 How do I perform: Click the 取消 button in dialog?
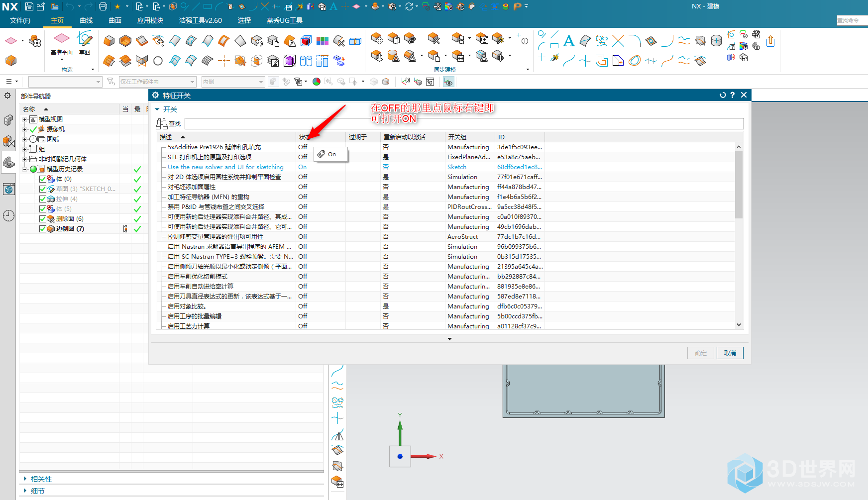(730, 353)
